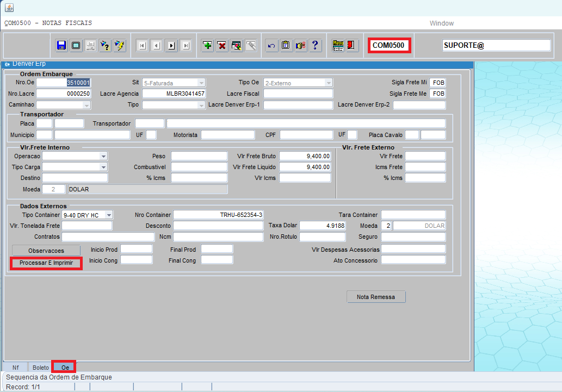Image resolution: width=562 pixels, height=392 pixels.
Task: Open the Tipo Carga dropdown
Action: (x=103, y=167)
